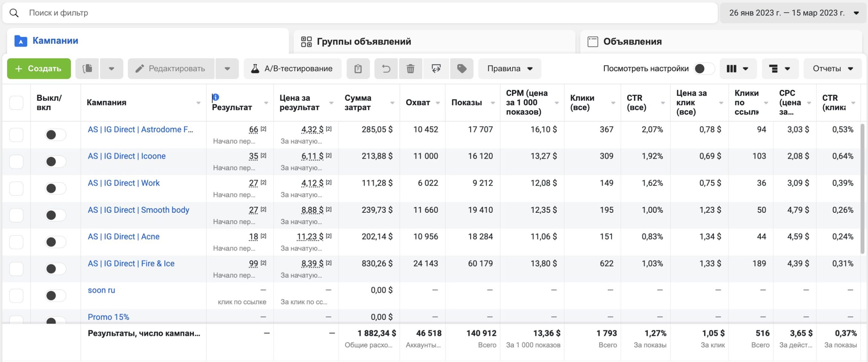Click the search magnifier icon

pos(14,13)
